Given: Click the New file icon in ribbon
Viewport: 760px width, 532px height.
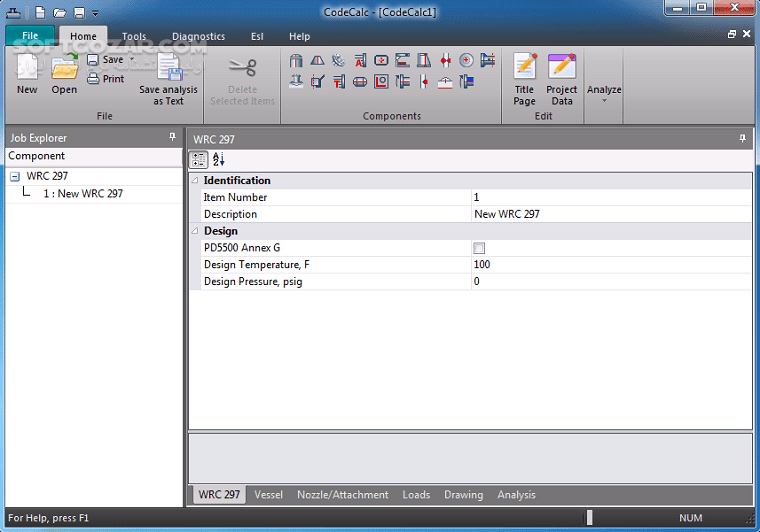Looking at the screenshot, I should (x=27, y=70).
